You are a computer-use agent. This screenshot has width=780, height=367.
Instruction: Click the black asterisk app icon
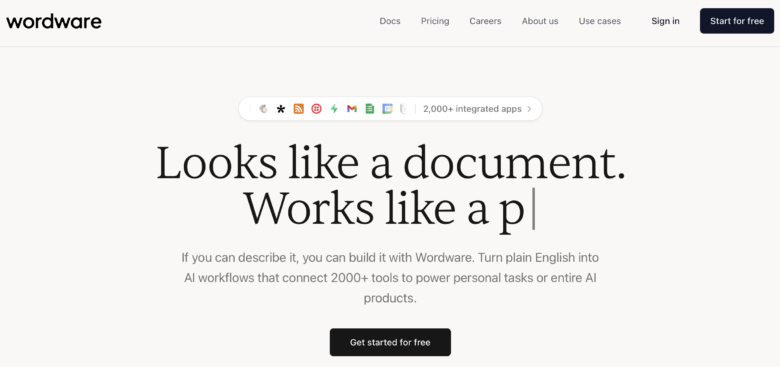pyautogui.click(x=281, y=109)
